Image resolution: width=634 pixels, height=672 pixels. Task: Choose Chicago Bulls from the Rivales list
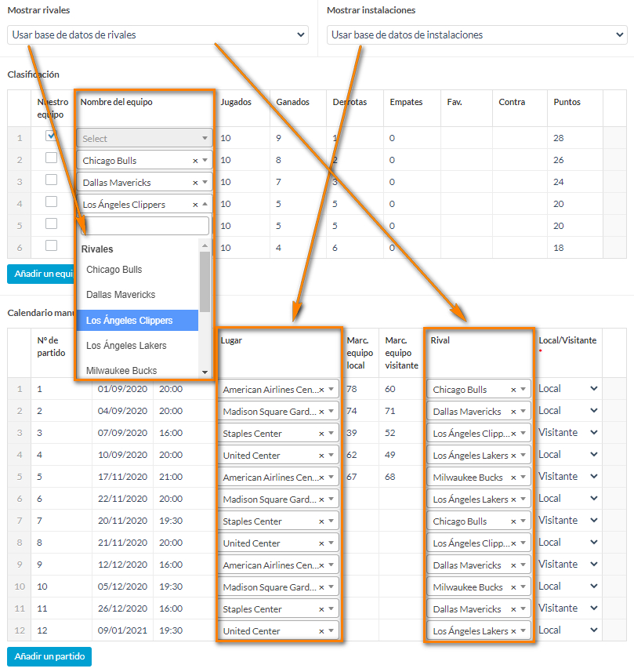pyautogui.click(x=114, y=270)
